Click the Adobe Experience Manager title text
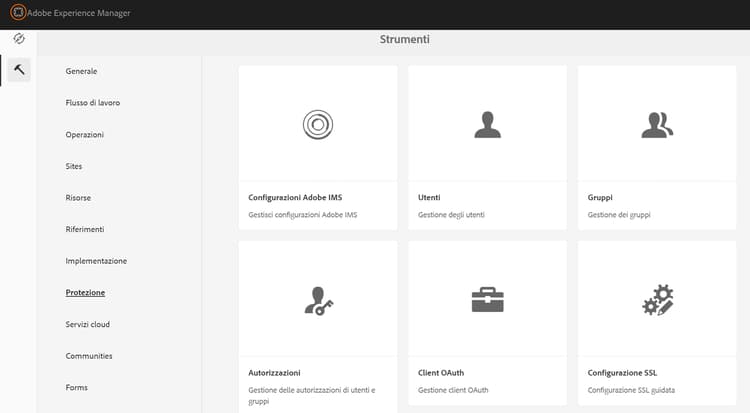 tap(79, 13)
